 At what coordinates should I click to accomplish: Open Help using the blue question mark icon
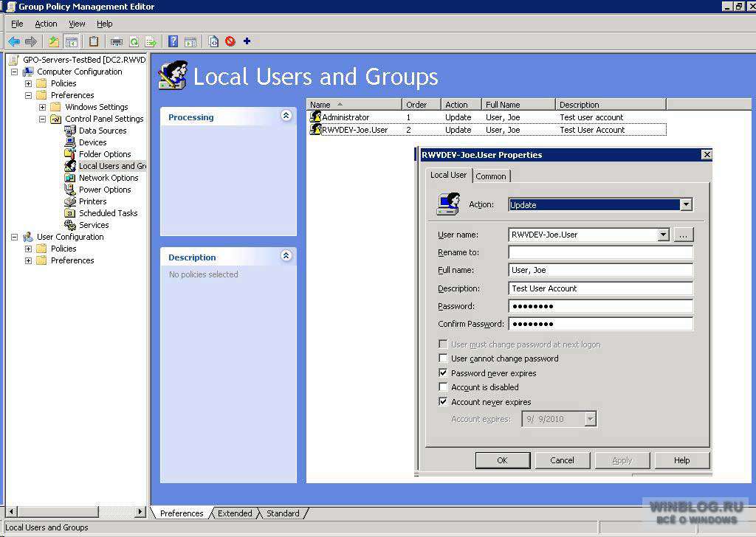[173, 42]
